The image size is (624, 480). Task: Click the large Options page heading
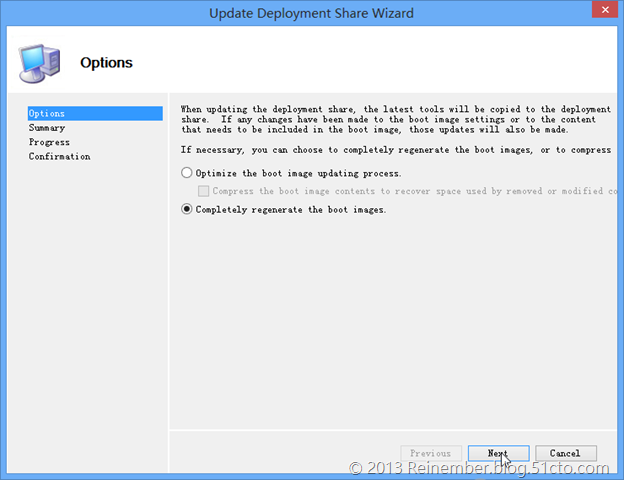point(106,63)
